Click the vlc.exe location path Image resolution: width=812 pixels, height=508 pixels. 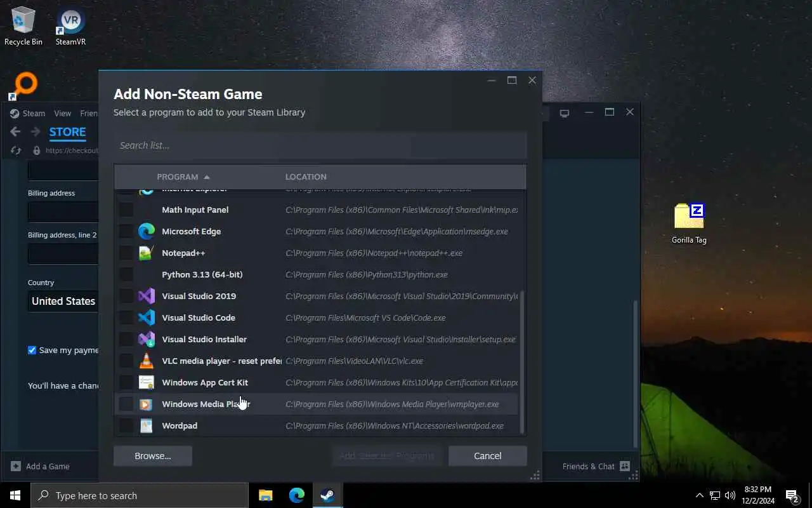coord(354,361)
